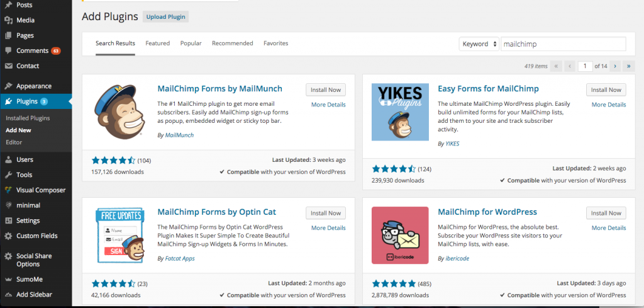Click the MailMunch author link
Screen dimensions: 644x308
(179, 135)
